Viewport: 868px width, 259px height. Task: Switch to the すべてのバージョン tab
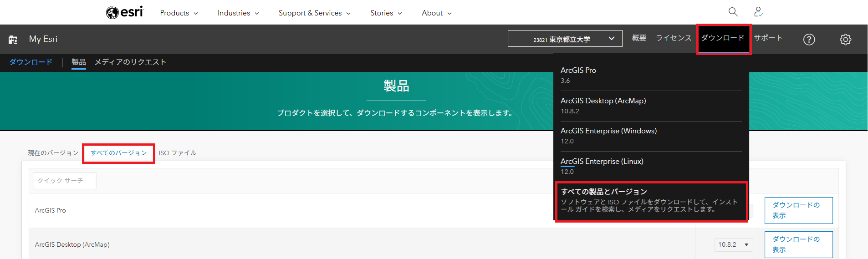pyautogui.click(x=119, y=153)
